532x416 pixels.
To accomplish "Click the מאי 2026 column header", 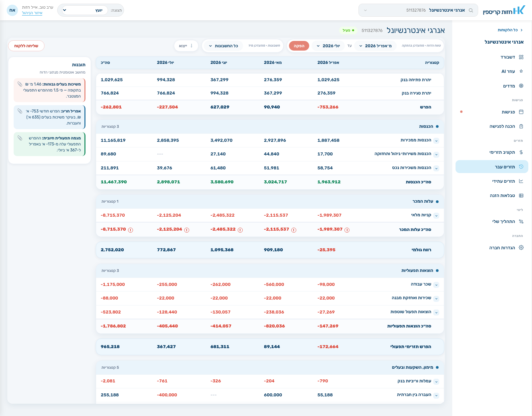I will pyautogui.click(x=273, y=63).
